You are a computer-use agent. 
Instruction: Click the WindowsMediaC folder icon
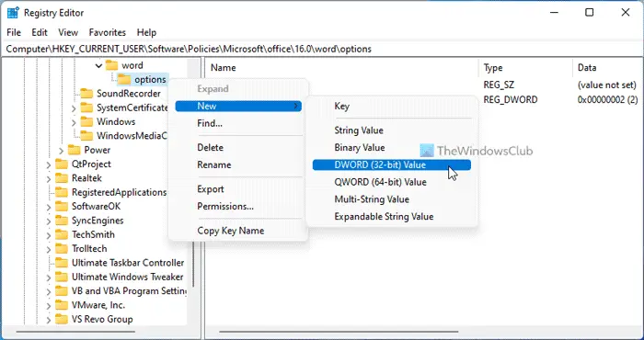pyautogui.click(x=86, y=136)
